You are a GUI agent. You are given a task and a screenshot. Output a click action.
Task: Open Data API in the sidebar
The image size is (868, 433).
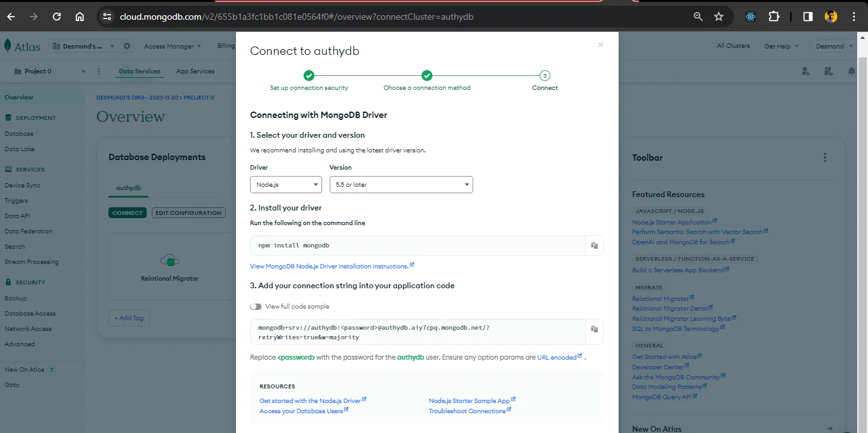point(17,216)
